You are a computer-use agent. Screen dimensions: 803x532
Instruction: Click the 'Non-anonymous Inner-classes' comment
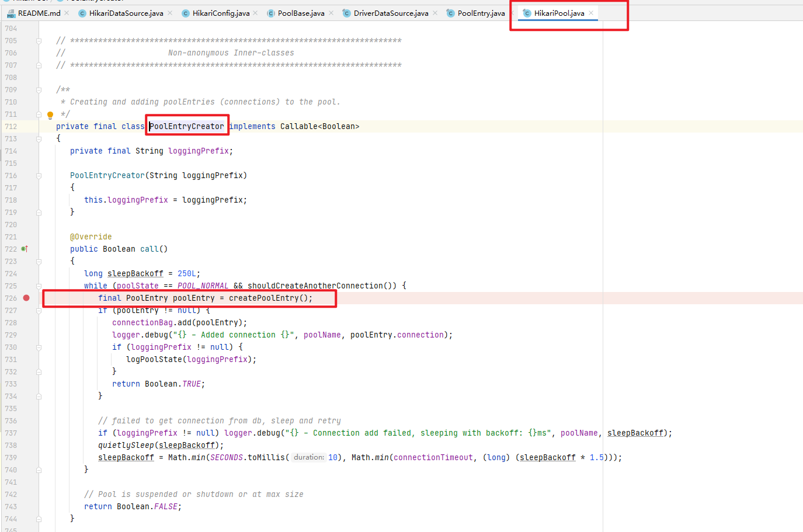[x=231, y=53]
